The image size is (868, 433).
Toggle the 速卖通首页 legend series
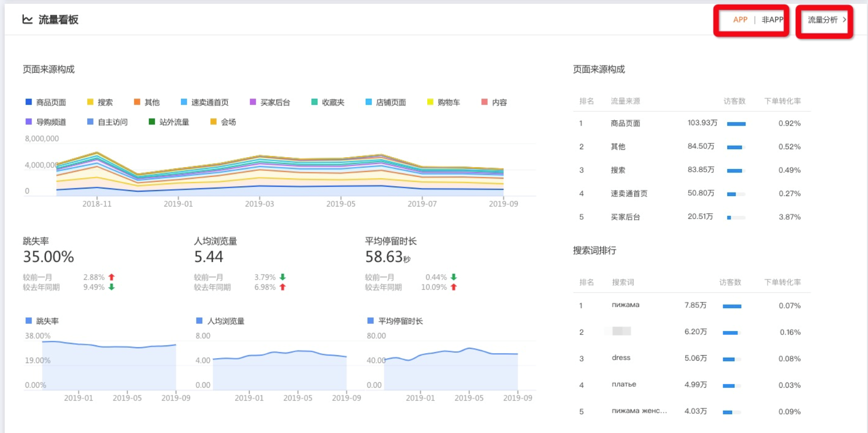(x=204, y=102)
